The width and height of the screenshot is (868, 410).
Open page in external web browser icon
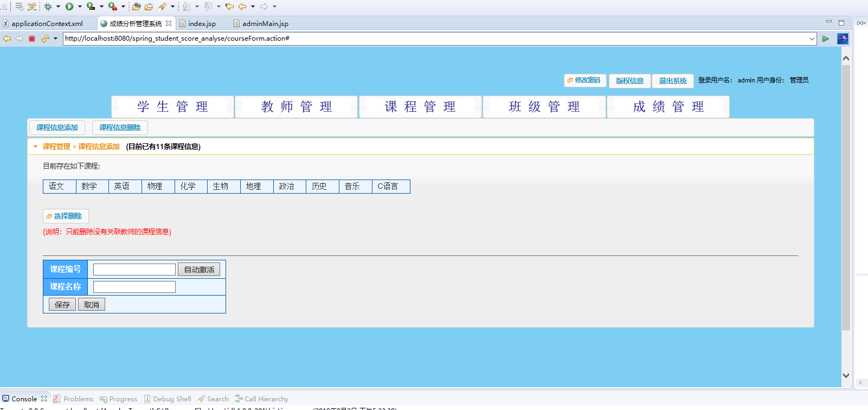[x=843, y=39]
